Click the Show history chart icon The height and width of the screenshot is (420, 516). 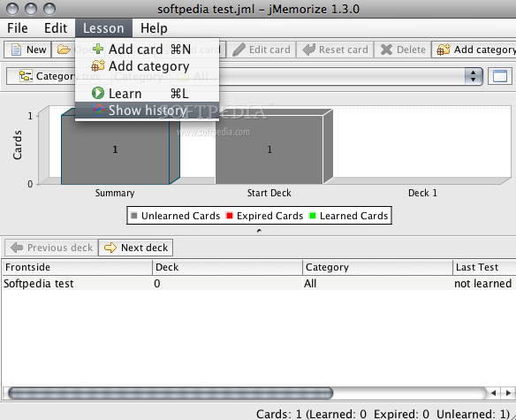98,111
